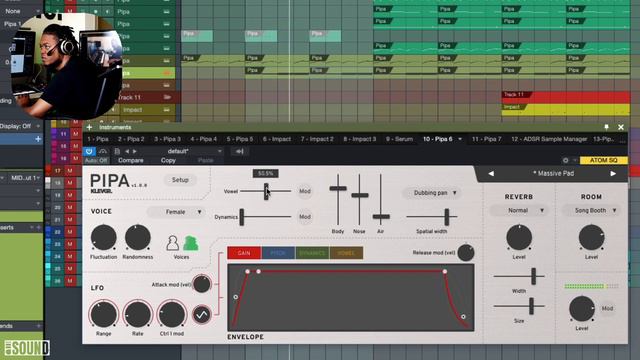Click the Air fader handle

(x=381, y=217)
